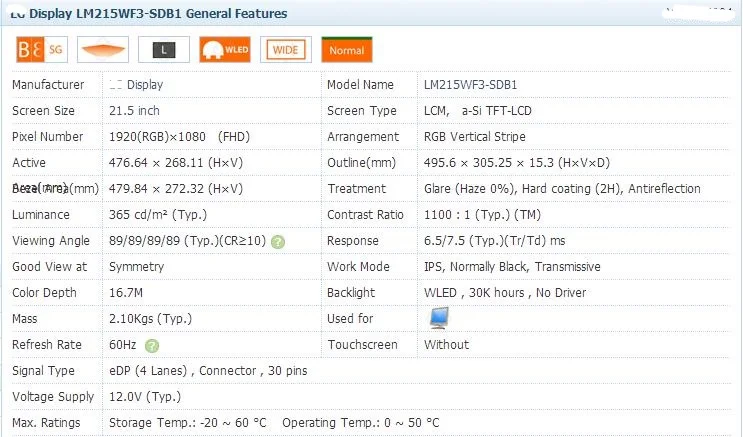Image resolution: width=743 pixels, height=437 pixels.
Task: Select the bezel area 479.84 × 272.32 value
Action: [x=176, y=189]
